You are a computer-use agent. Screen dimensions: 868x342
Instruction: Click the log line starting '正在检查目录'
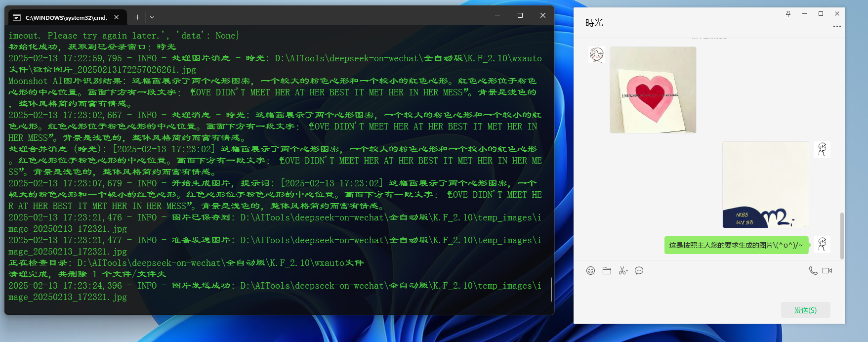coord(186,263)
